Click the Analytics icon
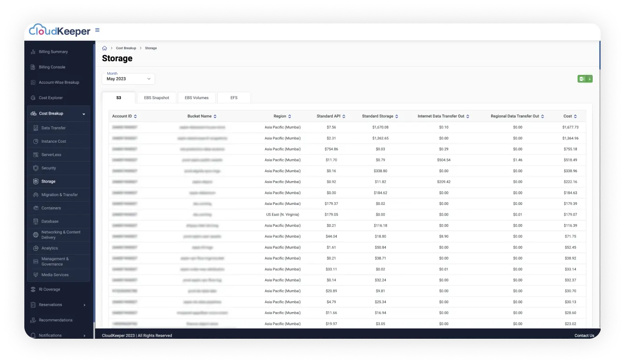Viewport: 625px width, 364px height. 36,248
